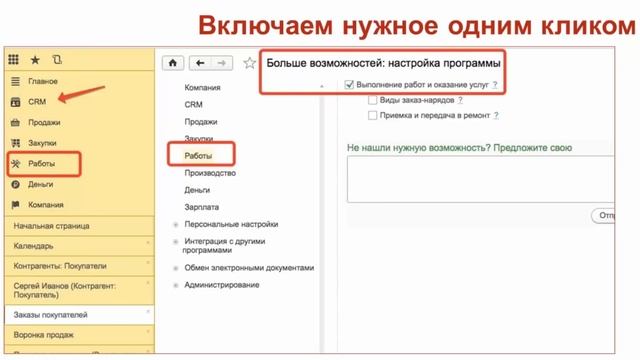Viewport: 640px width, 360px height.
Task: Open help for Выполнение работ и оказание услуг
Action: pos(495,85)
